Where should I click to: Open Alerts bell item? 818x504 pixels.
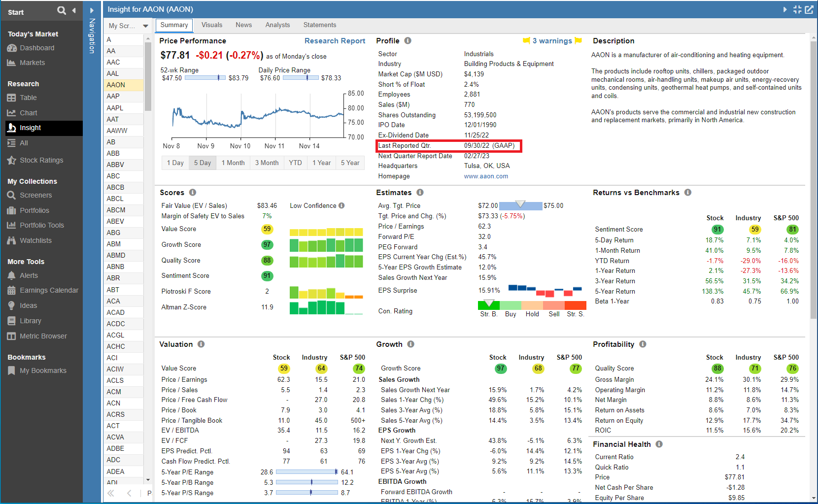tap(29, 275)
